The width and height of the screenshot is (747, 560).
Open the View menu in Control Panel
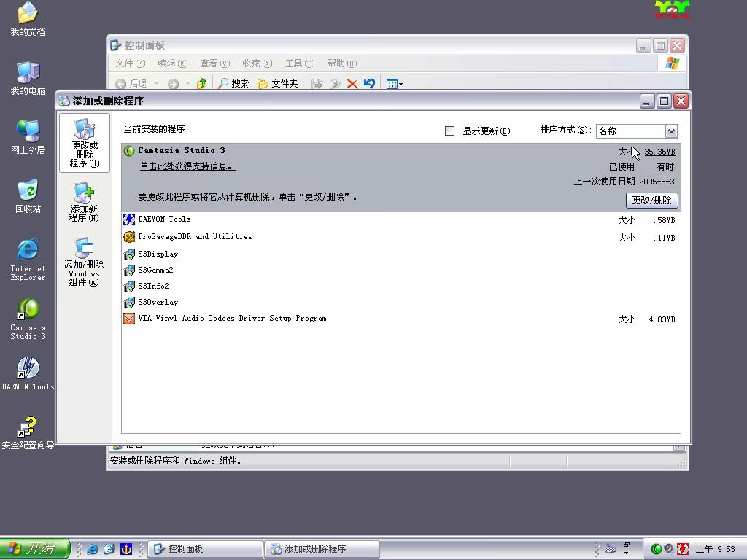pyautogui.click(x=215, y=63)
